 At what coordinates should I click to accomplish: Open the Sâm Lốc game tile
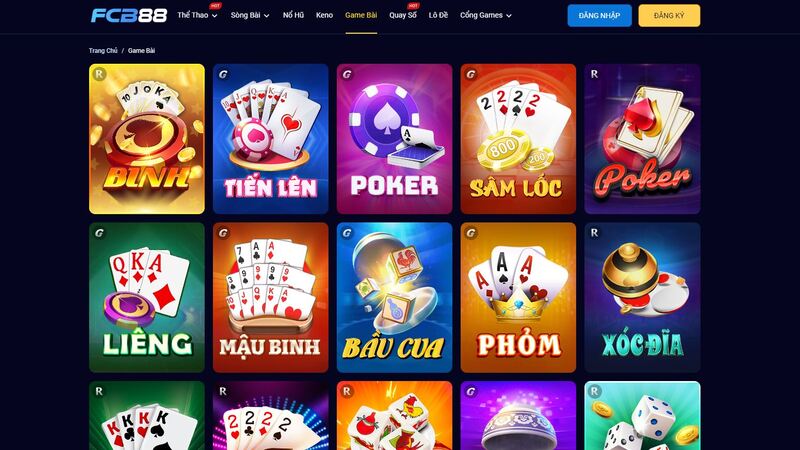click(x=518, y=139)
